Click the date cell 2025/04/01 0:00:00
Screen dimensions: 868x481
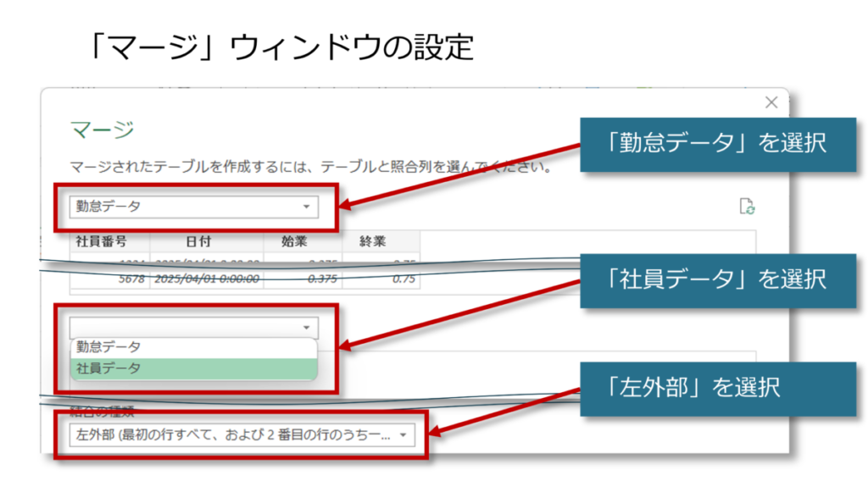204,278
